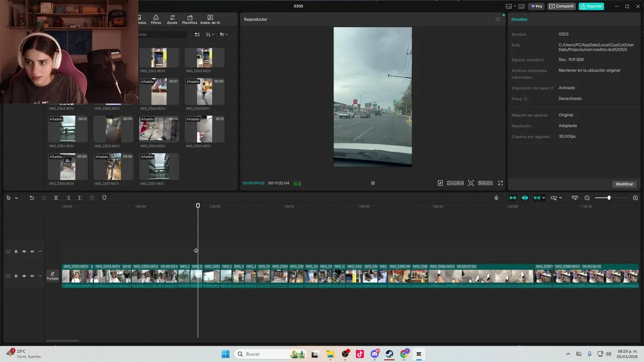Screen dimensions: 644x362
Task: Lock the upper empty track
Action: click(x=16, y=251)
